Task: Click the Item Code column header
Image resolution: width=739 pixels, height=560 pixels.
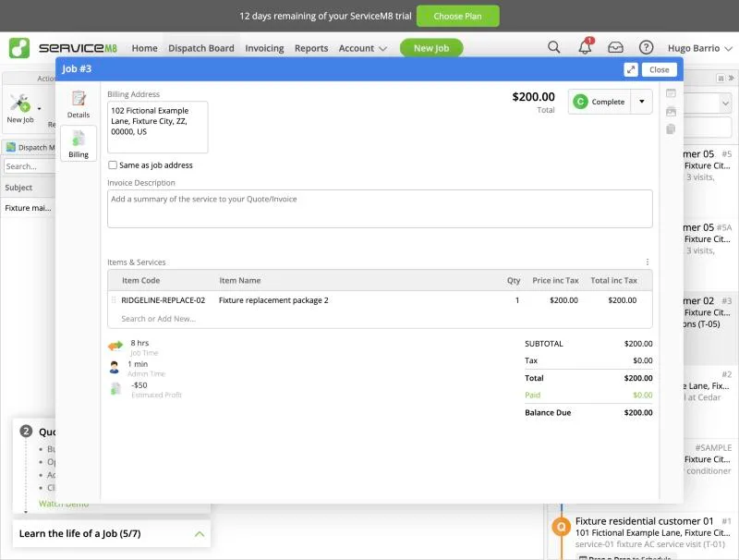Action: coord(141,281)
